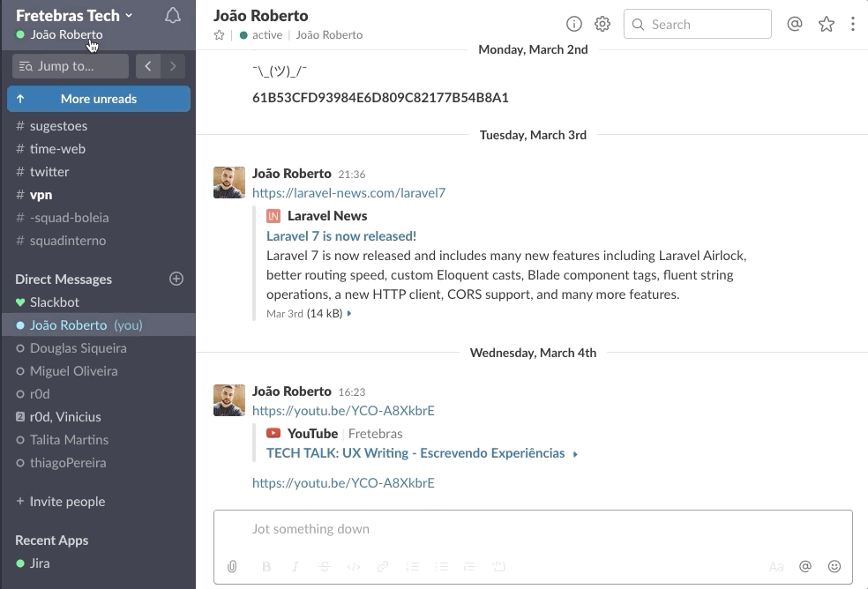Insert a link with the link icon

383,566
